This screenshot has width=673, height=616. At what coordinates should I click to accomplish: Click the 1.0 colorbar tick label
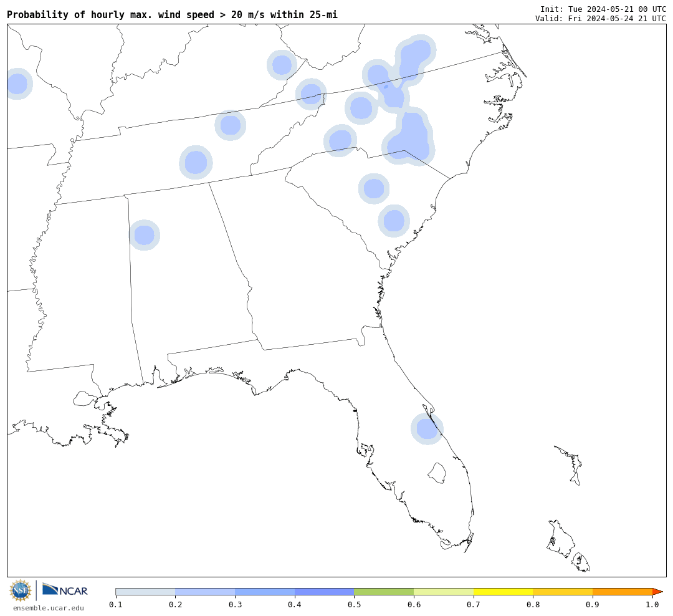point(652,605)
